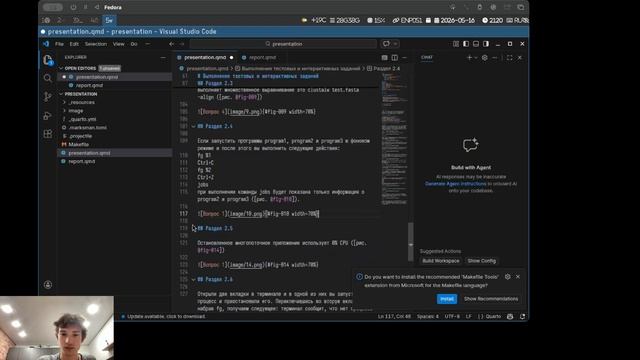
Task: Click the VS Code logo in the title bar
Action: coord(46,44)
